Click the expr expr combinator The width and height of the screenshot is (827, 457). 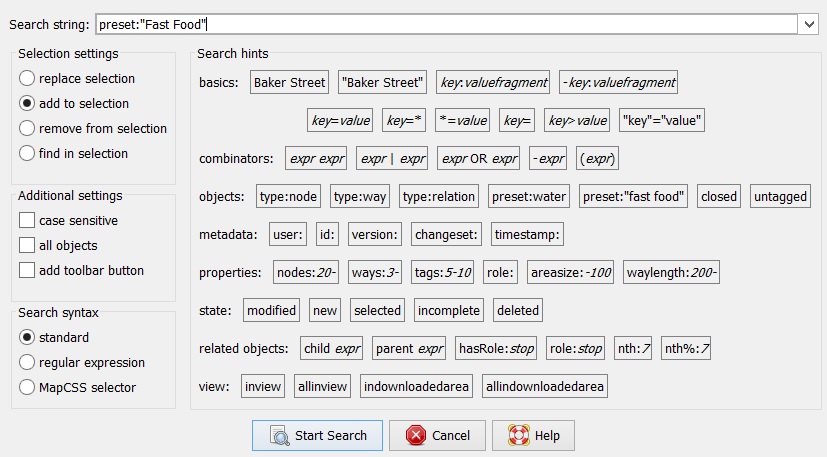(x=316, y=158)
